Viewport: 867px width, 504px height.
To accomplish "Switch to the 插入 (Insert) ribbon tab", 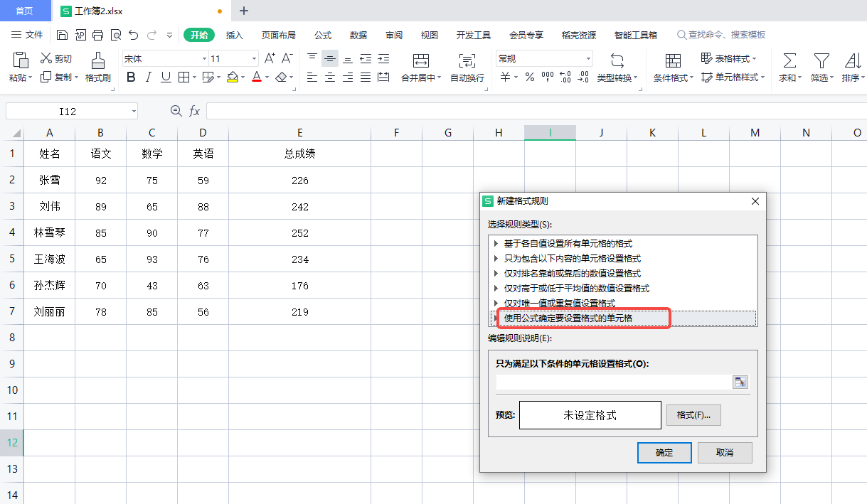I will pos(235,35).
